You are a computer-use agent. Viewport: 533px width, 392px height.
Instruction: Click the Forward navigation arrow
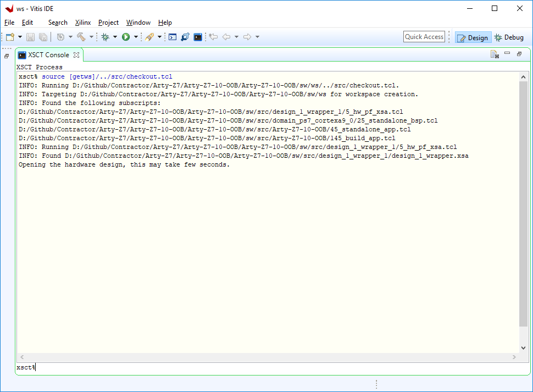click(247, 37)
